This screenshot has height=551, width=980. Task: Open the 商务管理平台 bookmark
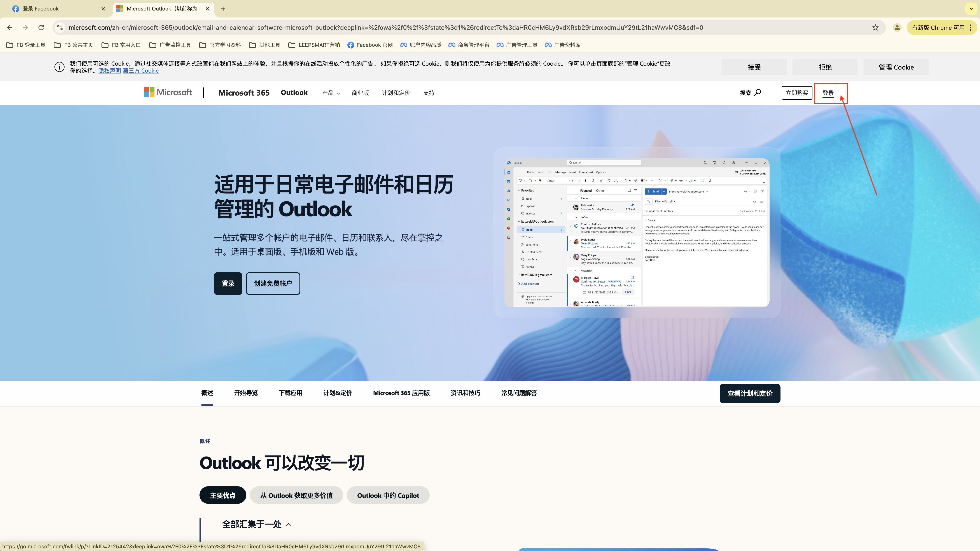click(x=469, y=45)
